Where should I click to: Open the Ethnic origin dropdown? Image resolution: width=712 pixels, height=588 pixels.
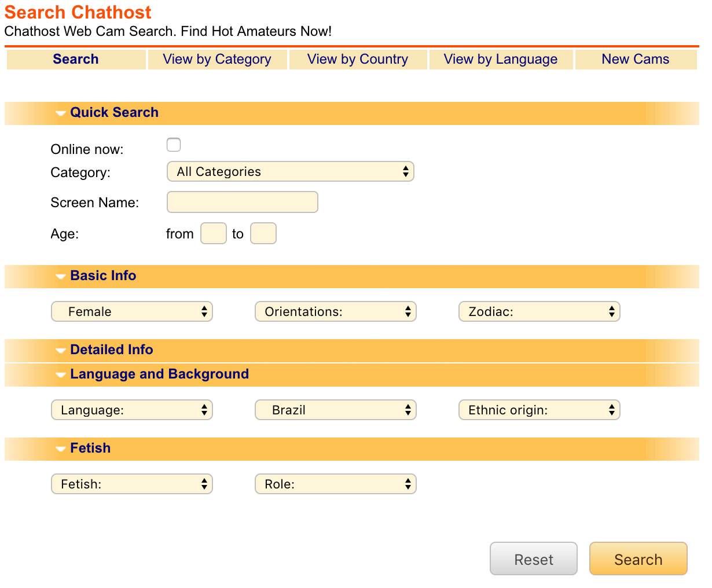(539, 410)
